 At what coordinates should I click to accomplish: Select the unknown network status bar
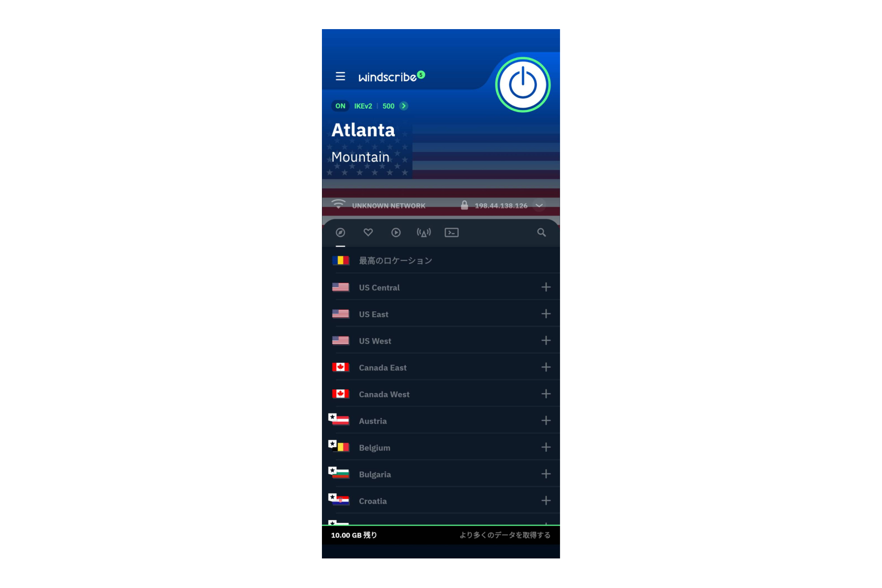[x=441, y=205]
